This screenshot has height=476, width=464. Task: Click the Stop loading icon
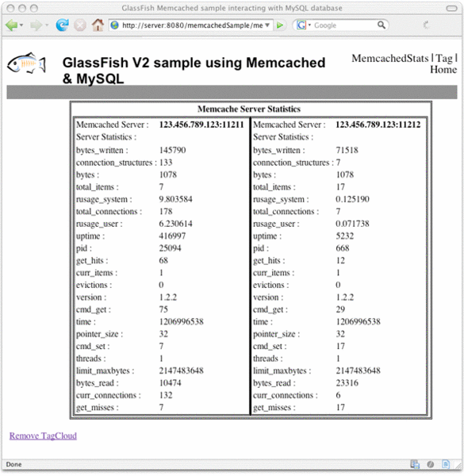click(x=80, y=25)
